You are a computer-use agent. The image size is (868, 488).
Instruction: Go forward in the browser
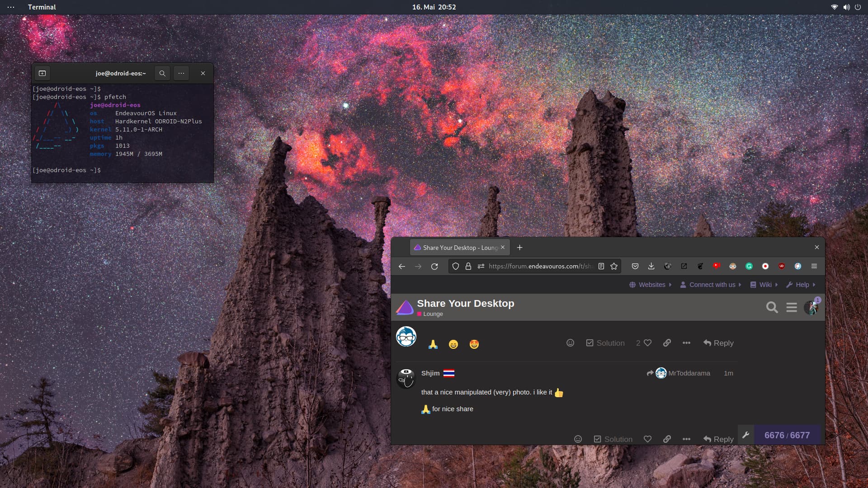418,266
